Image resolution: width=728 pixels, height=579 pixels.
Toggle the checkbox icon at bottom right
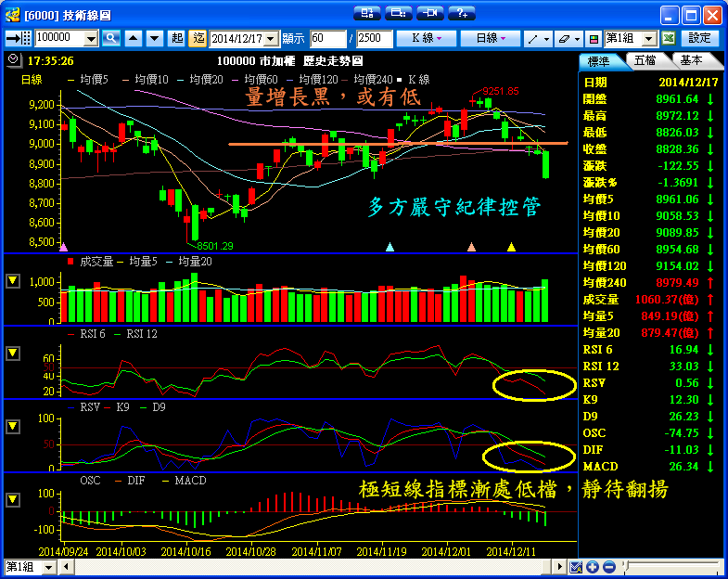coord(576,567)
